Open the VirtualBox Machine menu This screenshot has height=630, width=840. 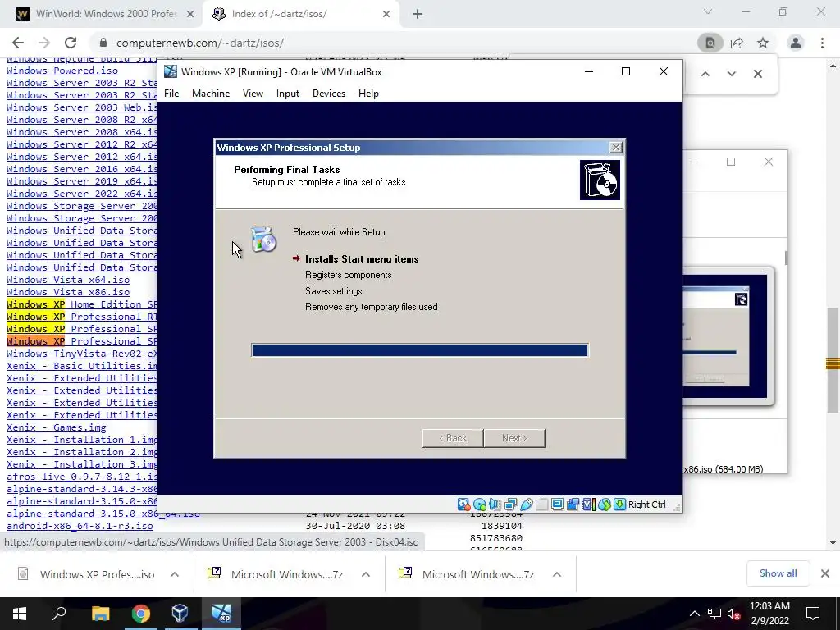point(211,94)
